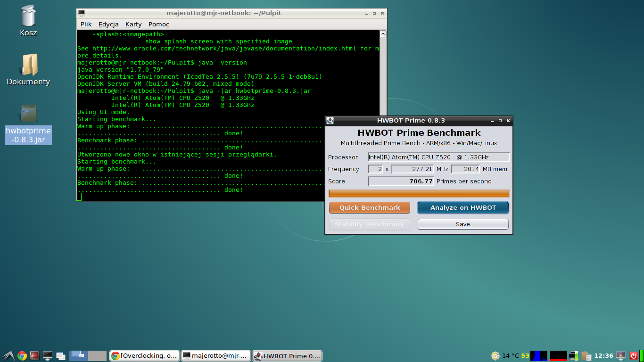This screenshot has width=644, height=362.
Task: Click the Stability Benchmark button
Action: (370, 224)
